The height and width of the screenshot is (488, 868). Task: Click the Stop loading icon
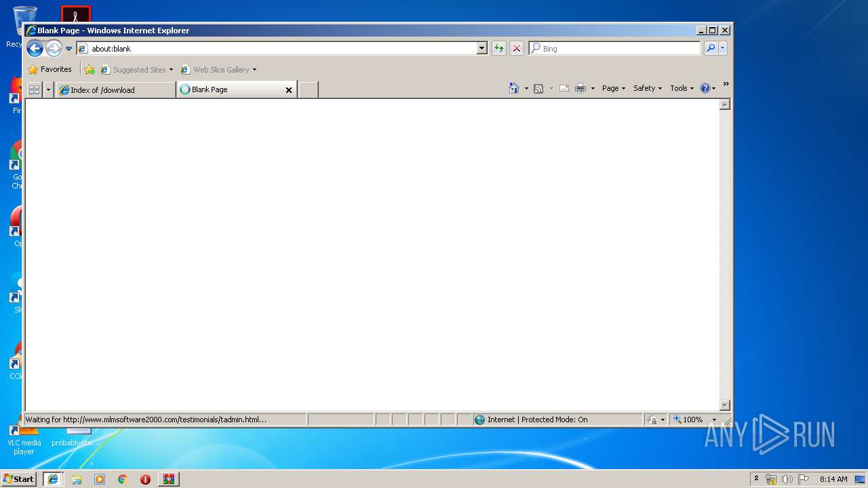517,48
